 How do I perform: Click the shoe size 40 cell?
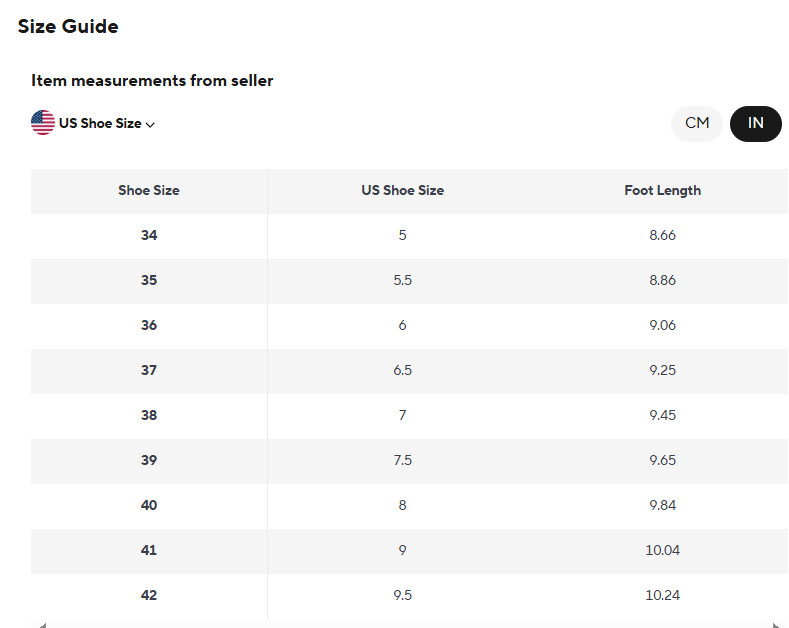(x=149, y=505)
